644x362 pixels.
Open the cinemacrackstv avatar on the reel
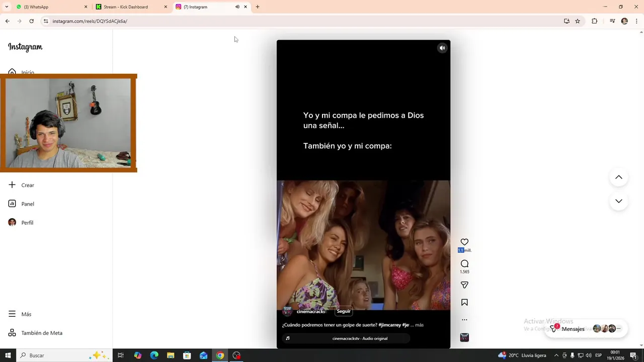tap(287, 311)
